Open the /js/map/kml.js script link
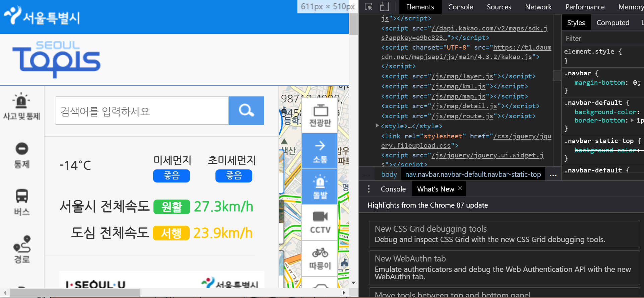 point(458,86)
